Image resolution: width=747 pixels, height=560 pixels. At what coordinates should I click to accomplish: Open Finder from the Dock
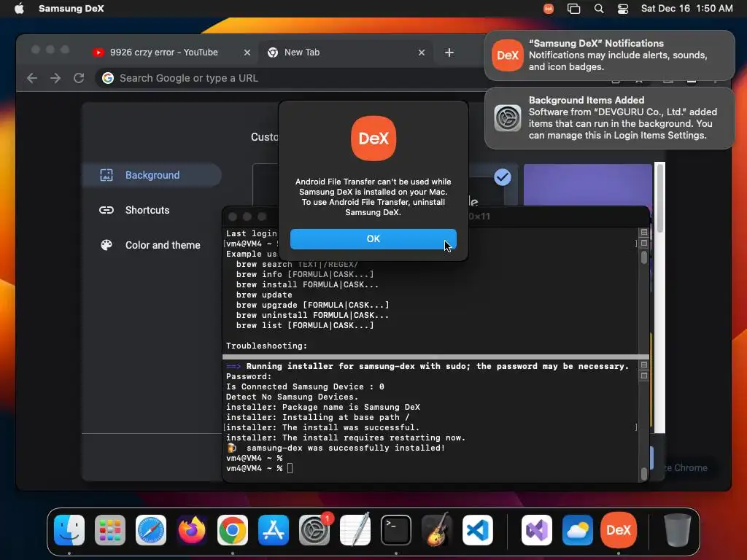click(x=69, y=529)
